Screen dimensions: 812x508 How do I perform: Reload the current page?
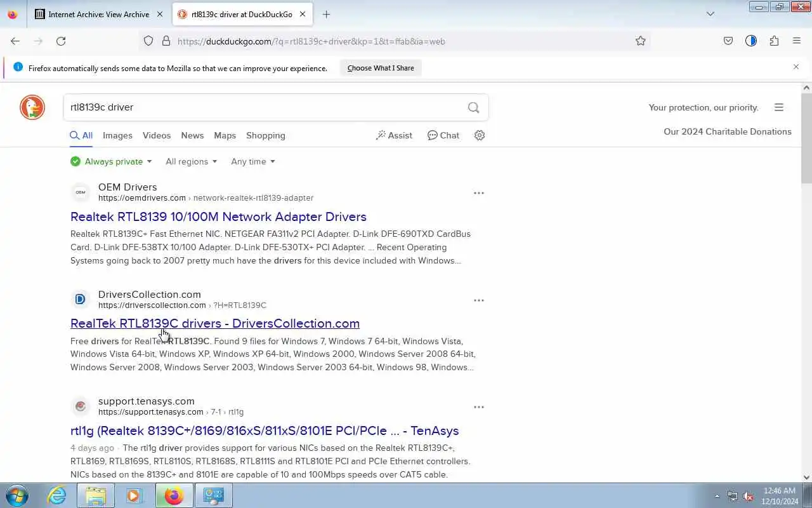pos(61,41)
